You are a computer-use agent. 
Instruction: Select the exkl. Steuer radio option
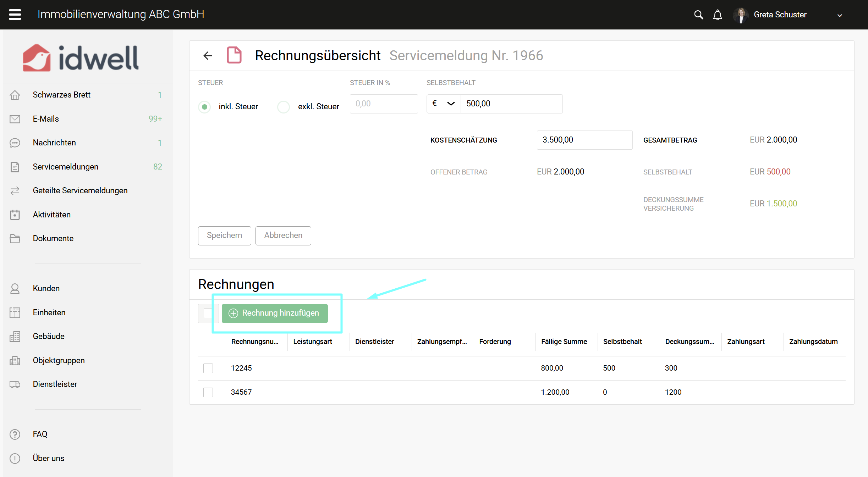pos(284,107)
